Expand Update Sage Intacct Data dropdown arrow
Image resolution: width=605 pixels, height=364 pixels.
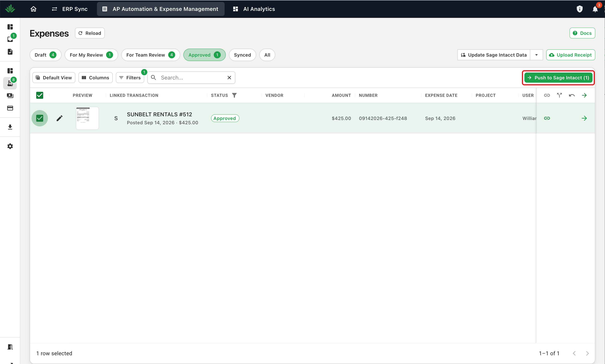[x=536, y=55]
